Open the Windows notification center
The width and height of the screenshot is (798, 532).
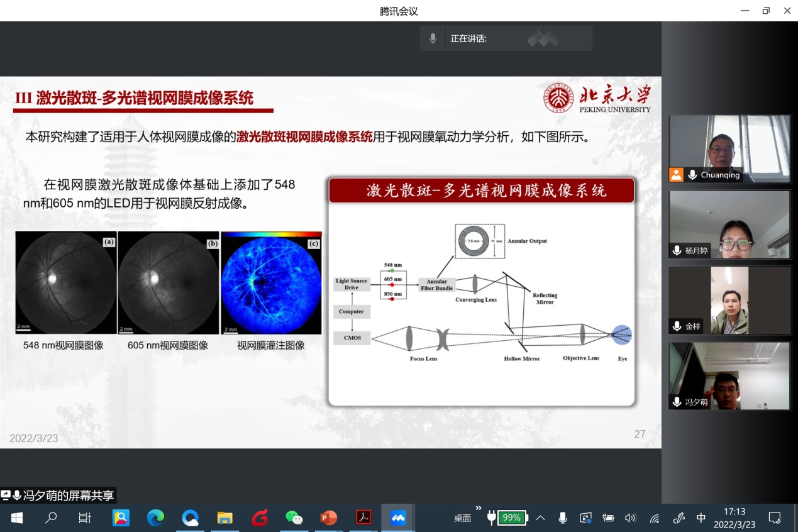pos(775,518)
